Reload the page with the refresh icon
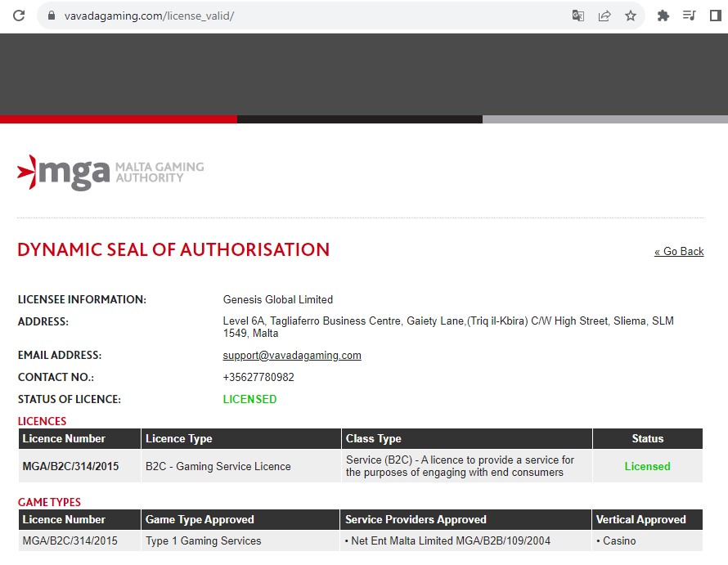The image size is (728, 565). click(19, 16)
